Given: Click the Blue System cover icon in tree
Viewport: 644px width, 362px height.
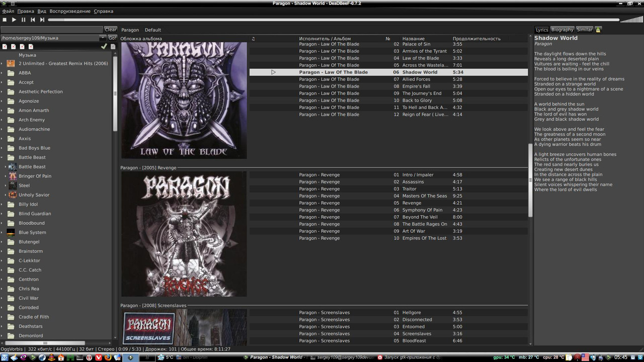Looking at the screenshot, I should point(11,232).
